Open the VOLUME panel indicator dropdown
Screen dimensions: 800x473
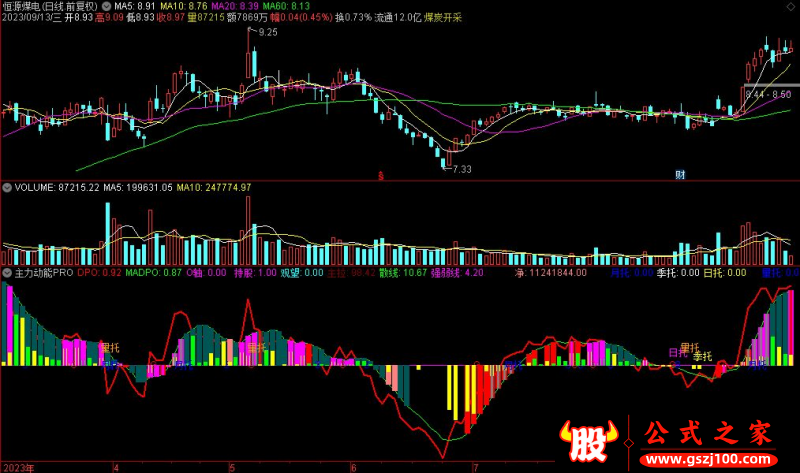7,188
